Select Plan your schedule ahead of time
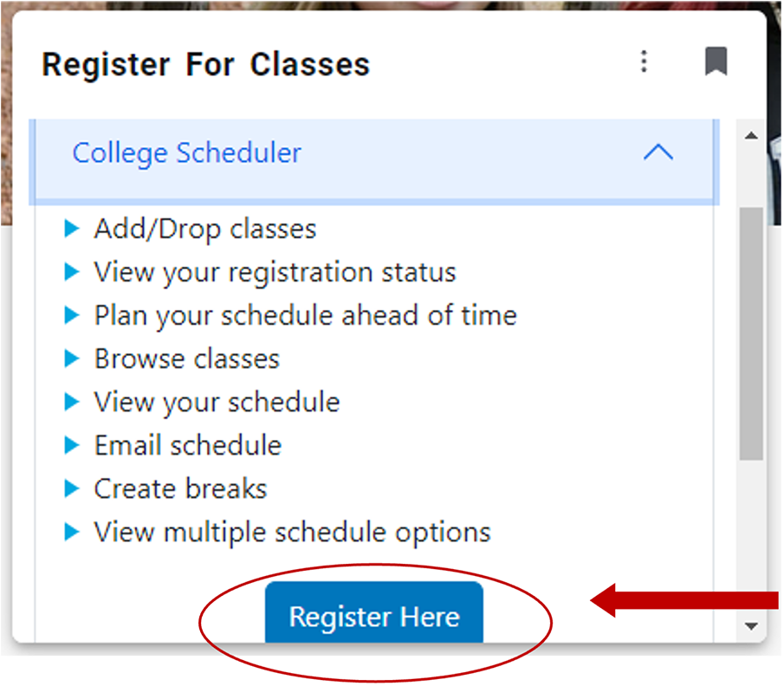 pyautogui.click(x=305, y=316)
